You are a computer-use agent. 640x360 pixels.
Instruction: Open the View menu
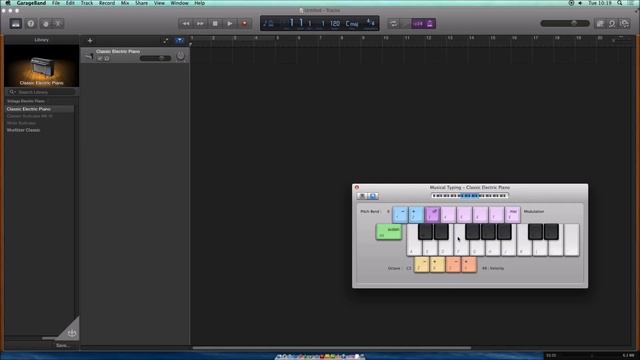point(159,3)
